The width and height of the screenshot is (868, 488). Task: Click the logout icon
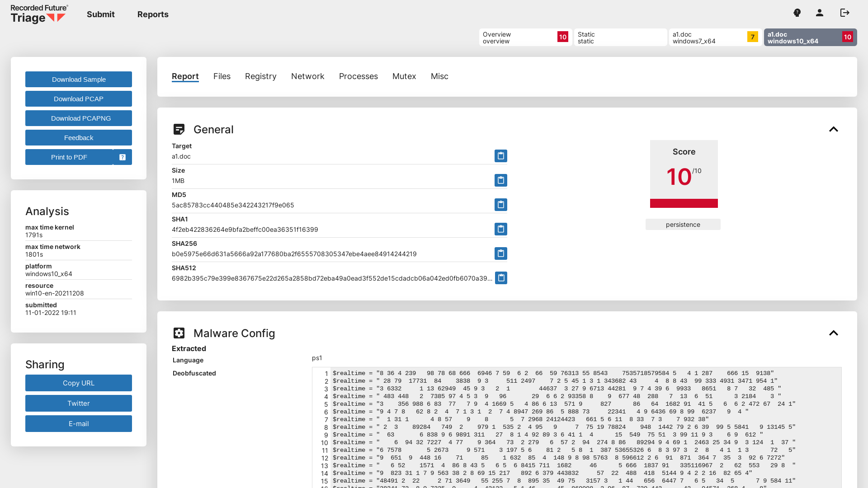(845, 13)
